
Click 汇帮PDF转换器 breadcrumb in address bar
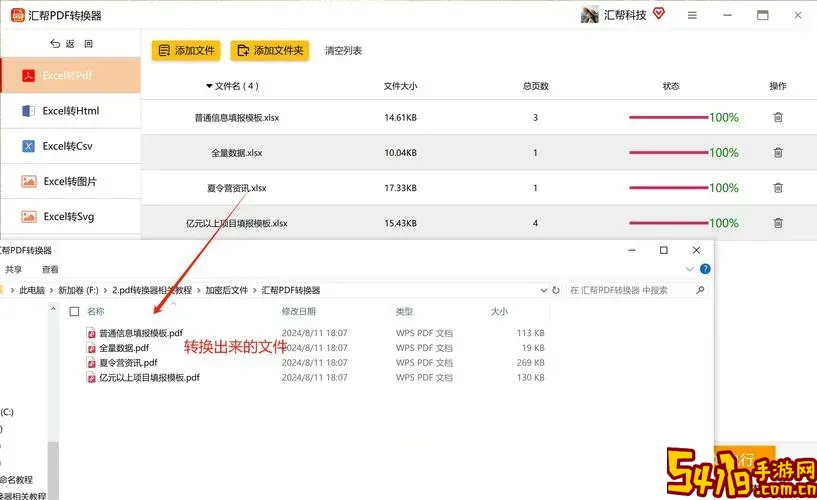coord(291,290)
